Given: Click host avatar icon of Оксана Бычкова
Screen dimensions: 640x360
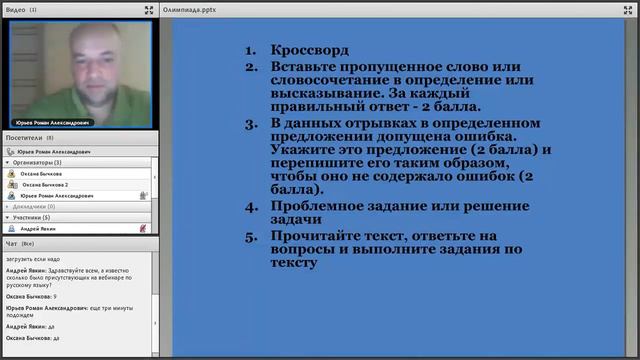Looking at the screenshot, I should [12, 174].
